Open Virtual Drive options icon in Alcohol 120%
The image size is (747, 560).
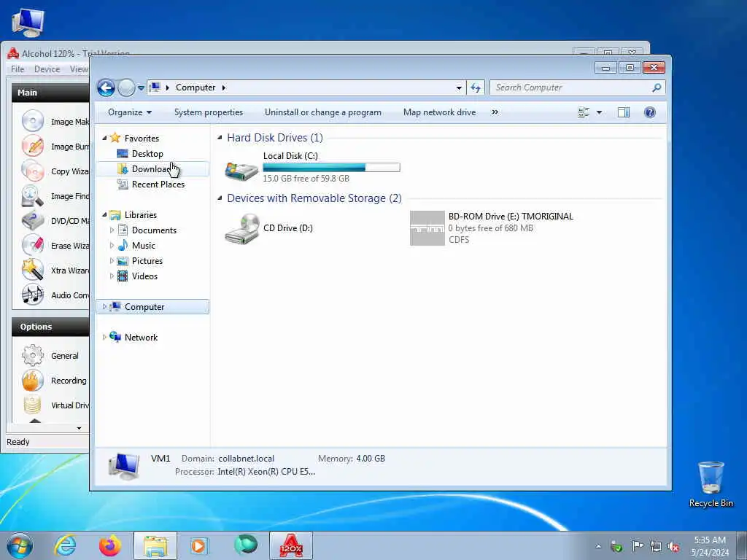coord(32,405)
